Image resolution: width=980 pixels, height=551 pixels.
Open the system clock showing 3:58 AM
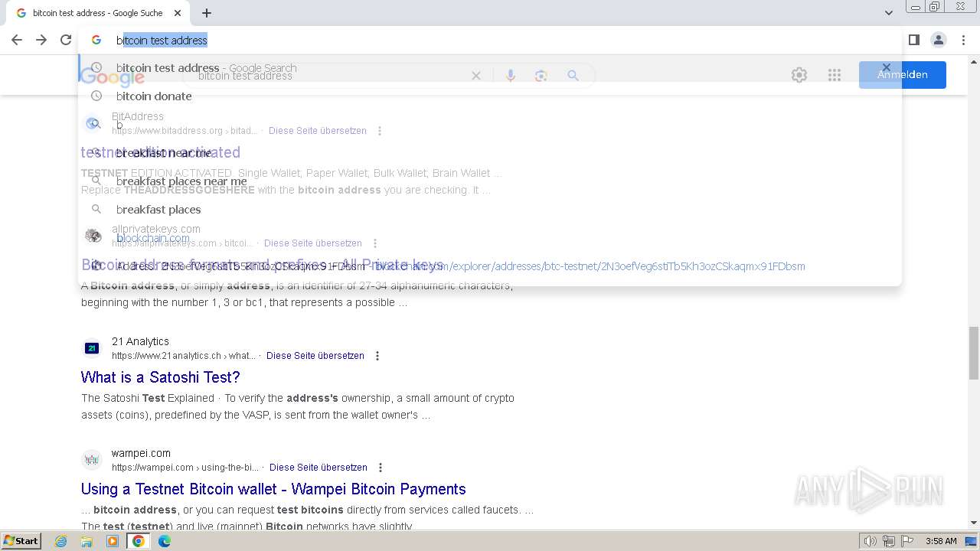tap(941, 541)
